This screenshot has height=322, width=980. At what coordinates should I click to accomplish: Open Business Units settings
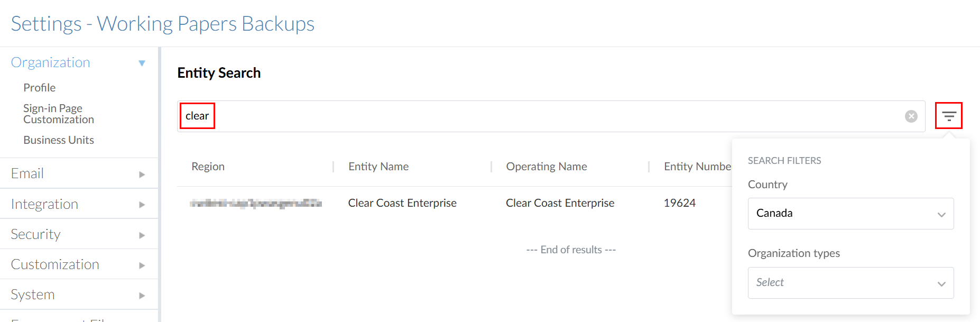click(59, 140)
